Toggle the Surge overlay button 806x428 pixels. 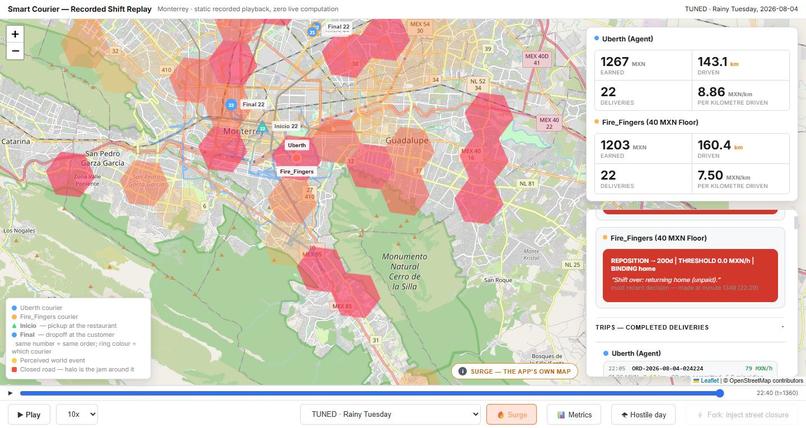(511, 415)
